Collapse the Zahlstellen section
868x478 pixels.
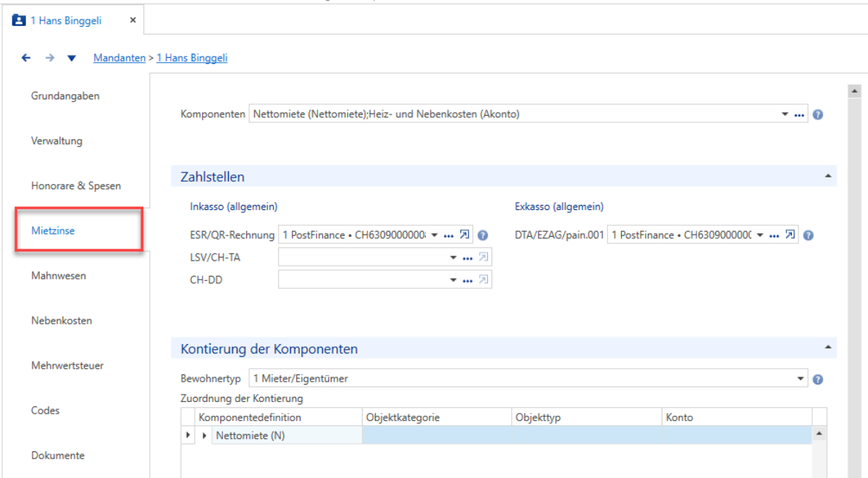(827, 176)
